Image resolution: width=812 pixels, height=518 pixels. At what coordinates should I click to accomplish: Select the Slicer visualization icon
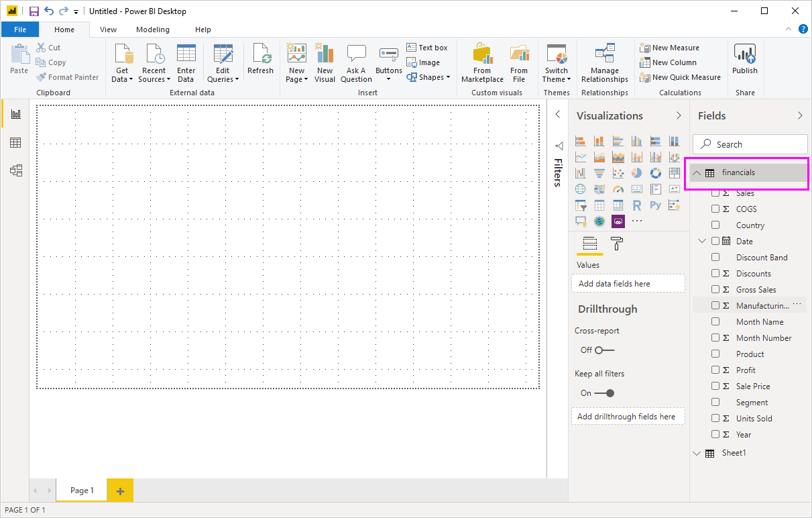(580, 205)
